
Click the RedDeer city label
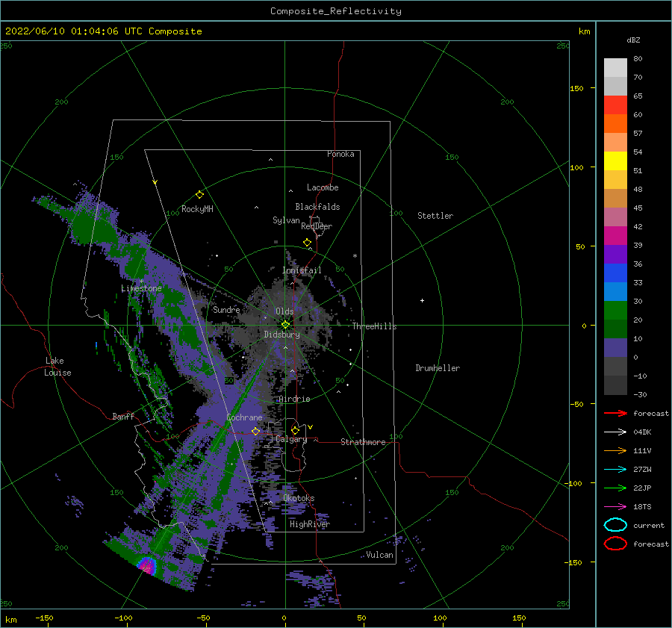pos(317,226)
